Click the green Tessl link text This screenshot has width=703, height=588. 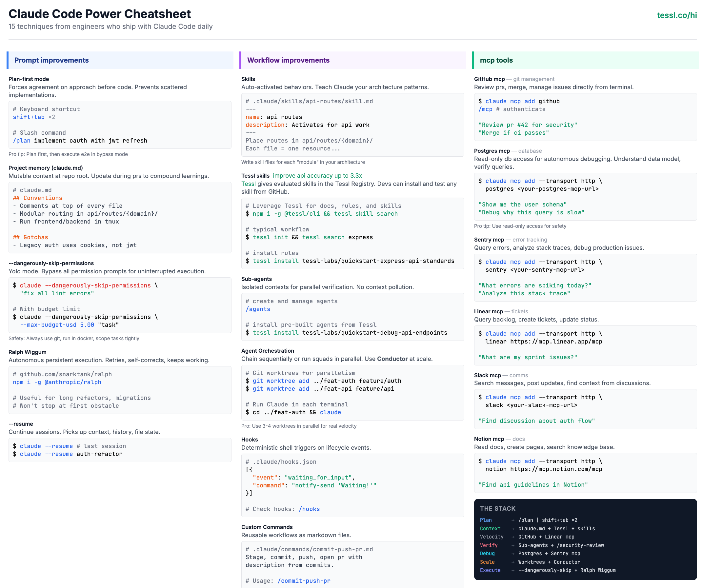249,184
